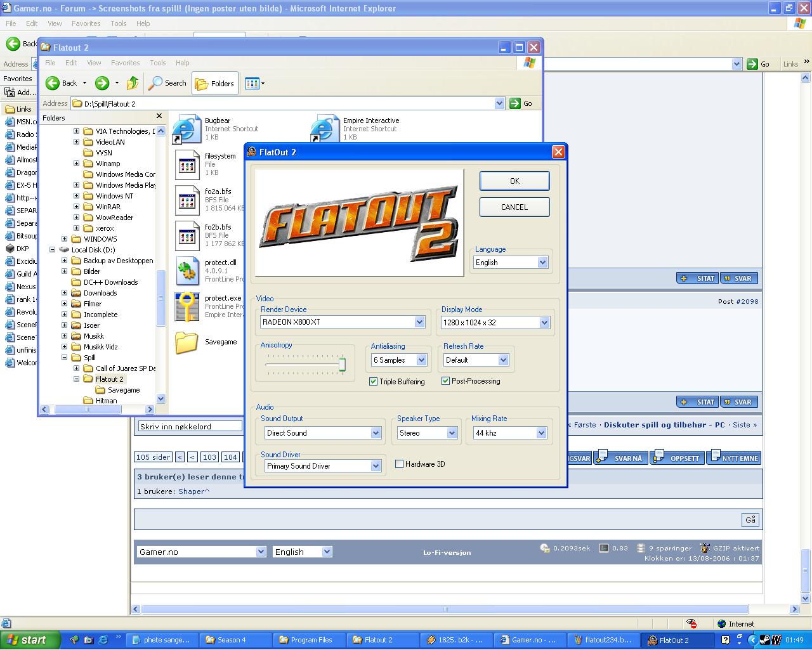
Task: Close the Folders pane with X
Action: 159,117
